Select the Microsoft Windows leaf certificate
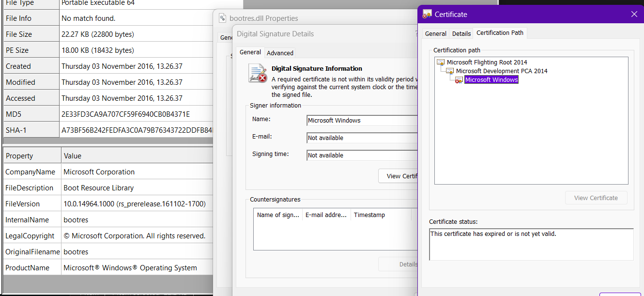The image size is (644, 296). (491, 80)
